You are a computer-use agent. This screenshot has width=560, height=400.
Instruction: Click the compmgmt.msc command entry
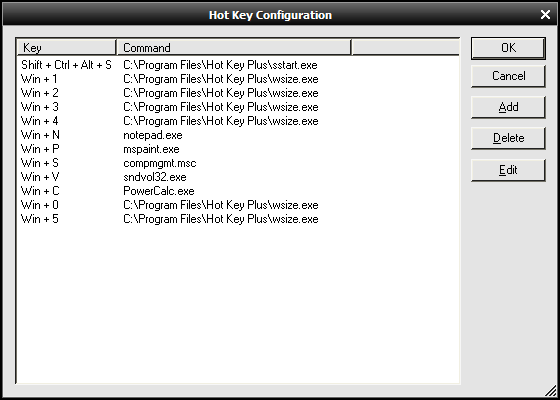(x=160, y=163)
